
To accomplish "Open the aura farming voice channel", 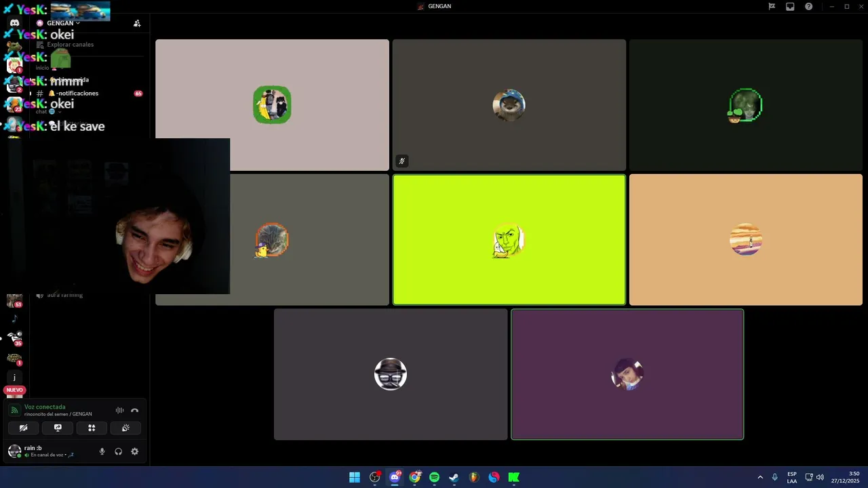I will 64,296.
